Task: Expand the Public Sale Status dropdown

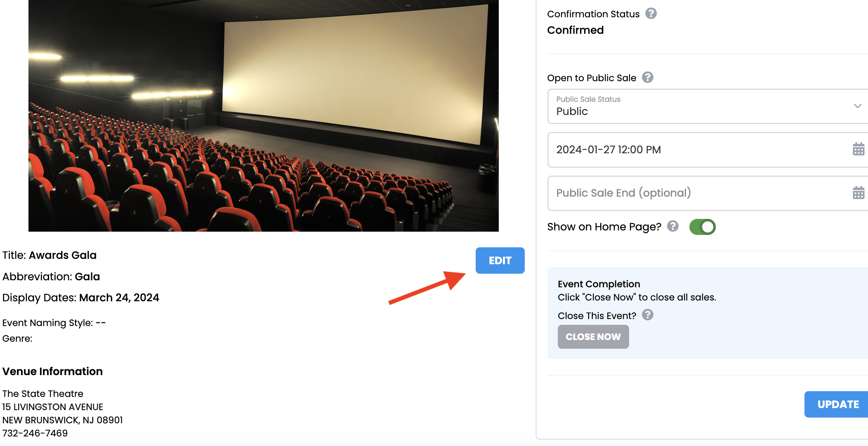Action: coord(708,106)
